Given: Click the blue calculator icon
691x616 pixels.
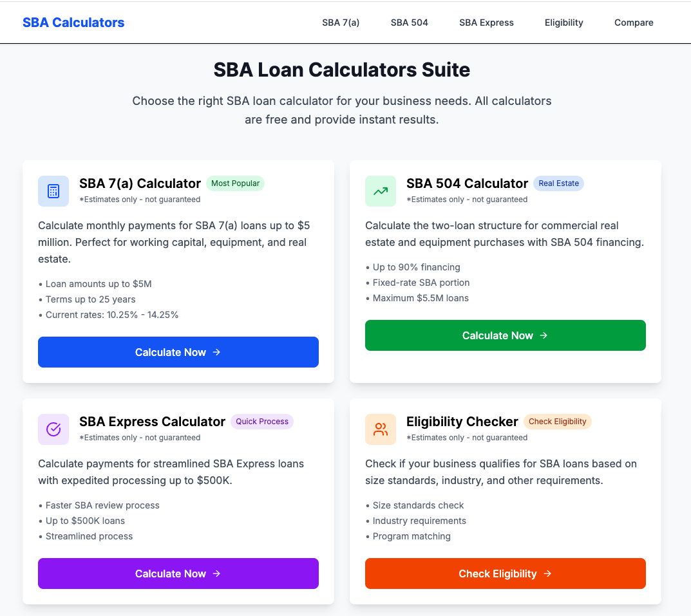Looking at the screenshot, I should click(53, 191).
